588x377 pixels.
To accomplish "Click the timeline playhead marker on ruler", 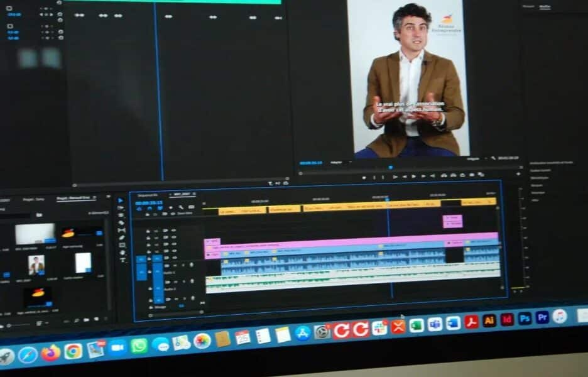I will pyautogui.click(x=387, y=199).
